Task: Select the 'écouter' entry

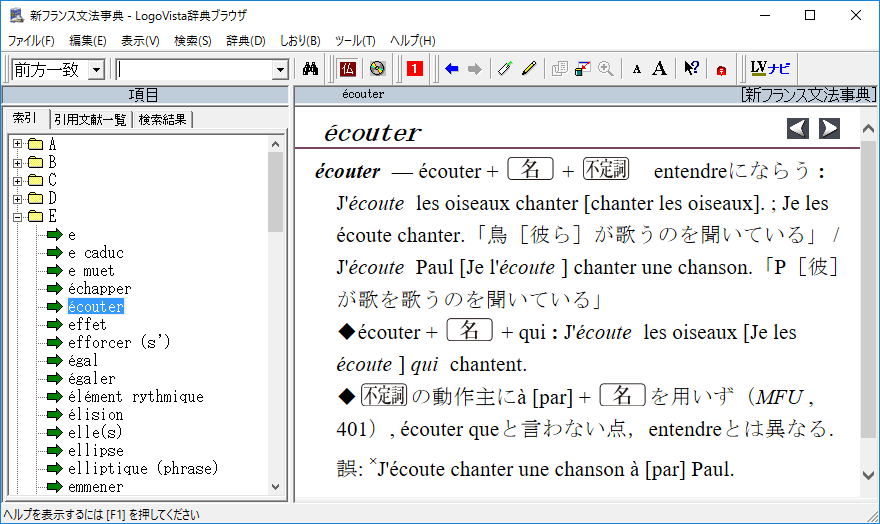Action: tap(95, 307)
